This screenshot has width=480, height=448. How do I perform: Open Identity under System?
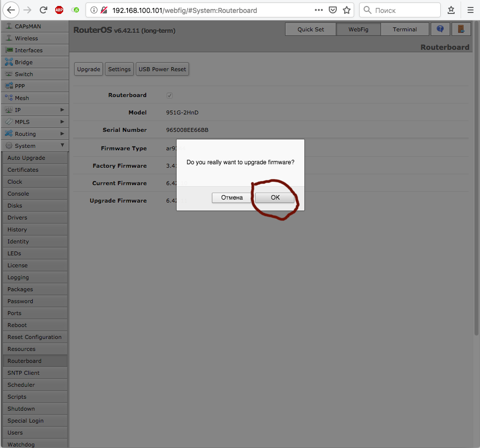(x=35, y=241)
